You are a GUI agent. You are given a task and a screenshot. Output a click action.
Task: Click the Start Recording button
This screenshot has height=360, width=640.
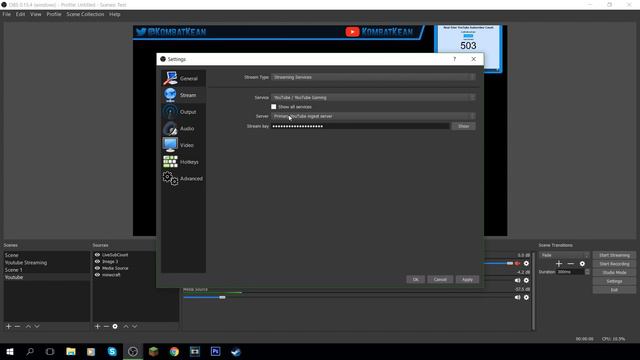coord(614,264)
